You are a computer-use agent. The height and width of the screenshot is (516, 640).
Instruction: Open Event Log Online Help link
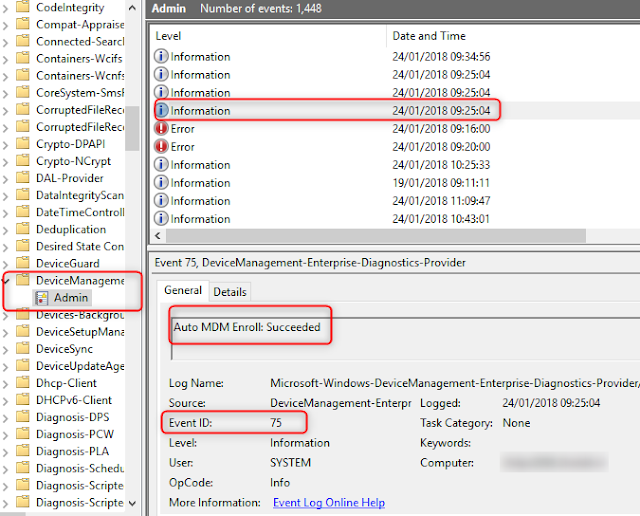coord(329,503)
